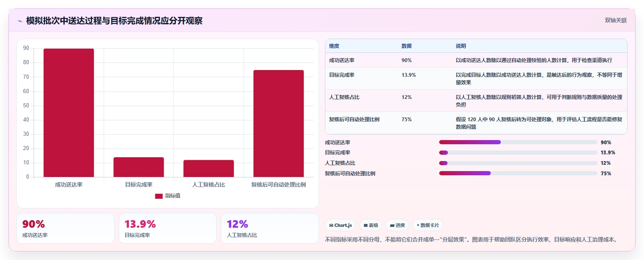Click the 数据 column header in the table
The height and width of the screenshot is (260, 644).
pos(406,46)
